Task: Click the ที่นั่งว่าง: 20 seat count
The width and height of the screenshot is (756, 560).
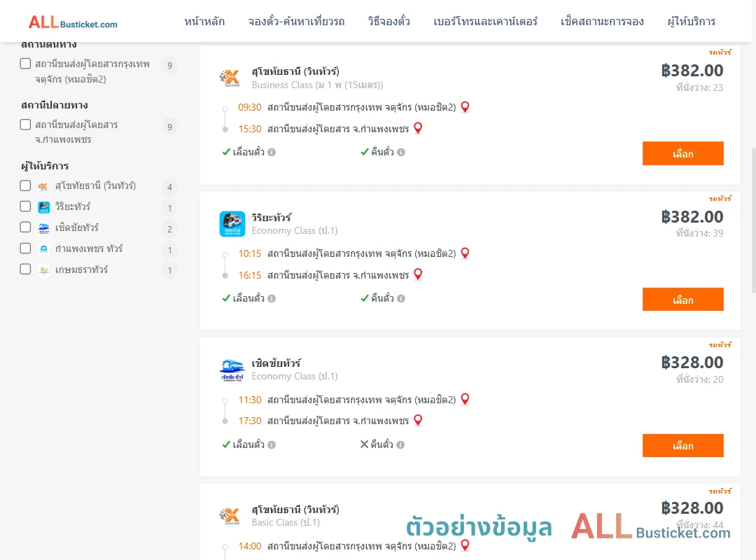Action: tap(699, 379)
